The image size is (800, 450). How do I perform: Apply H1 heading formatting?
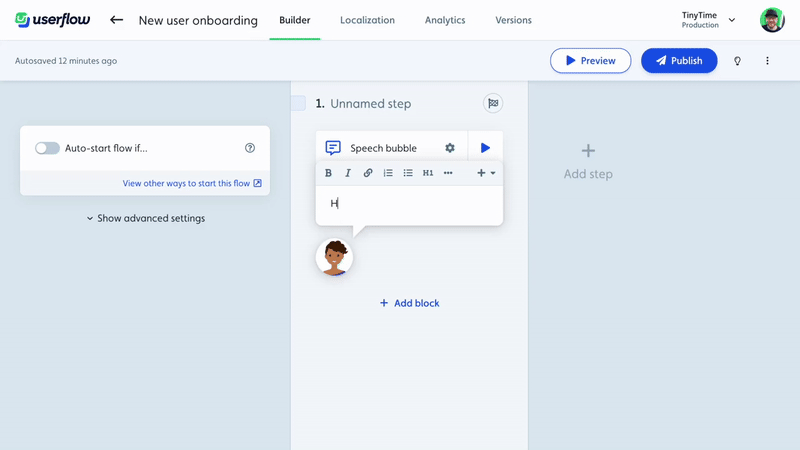coord(428,173)
